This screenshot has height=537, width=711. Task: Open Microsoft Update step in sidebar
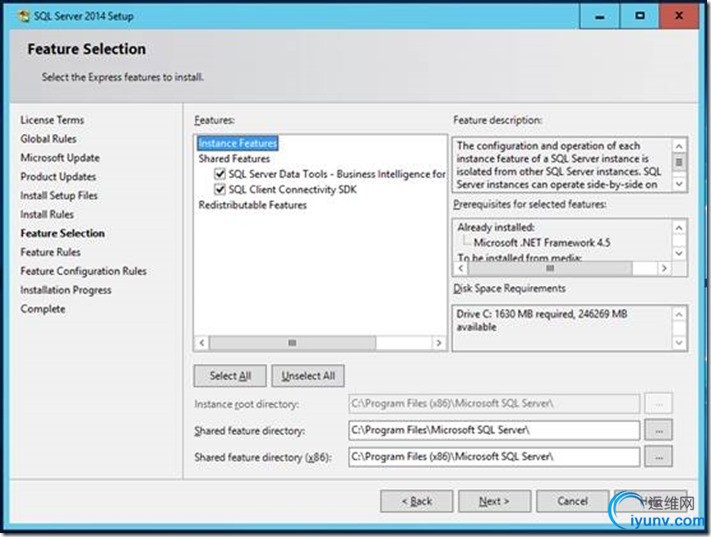(60, 158)
